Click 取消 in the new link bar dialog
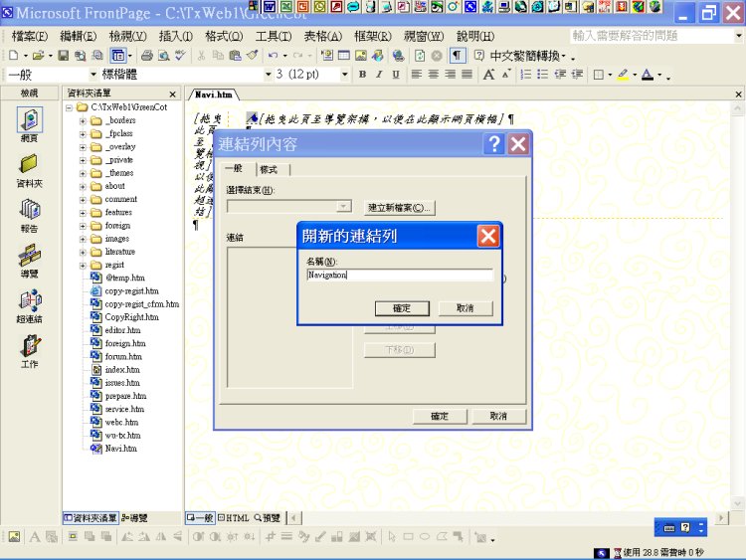Viewport: 746px width, 560px height. click(x=466, y=308)
